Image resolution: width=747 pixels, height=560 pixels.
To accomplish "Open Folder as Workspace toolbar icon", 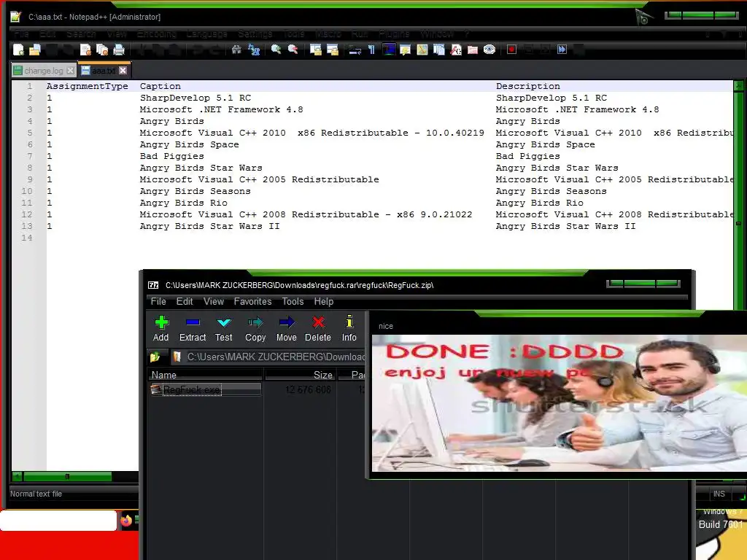I will pyautogui.click(x=473, y=50).
